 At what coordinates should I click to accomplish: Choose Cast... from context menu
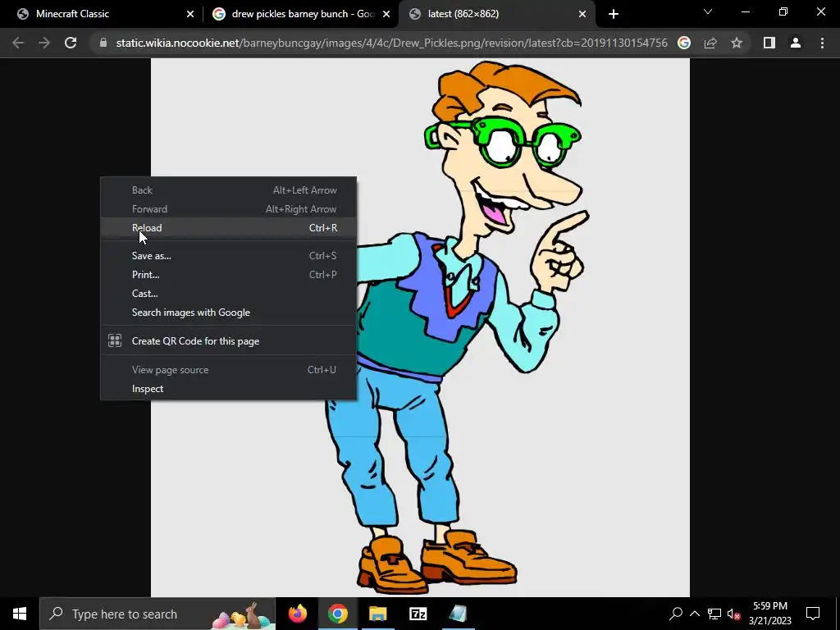click(x=229, y=294)
